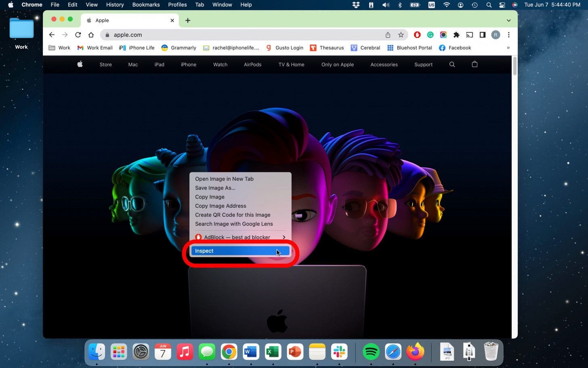Open AirPods in the navigation bar

coord(253,65)
